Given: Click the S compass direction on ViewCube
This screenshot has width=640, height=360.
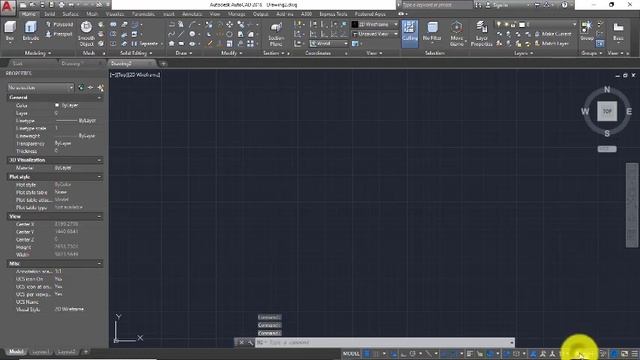Looking at the screenshot, I should point(607,133).
